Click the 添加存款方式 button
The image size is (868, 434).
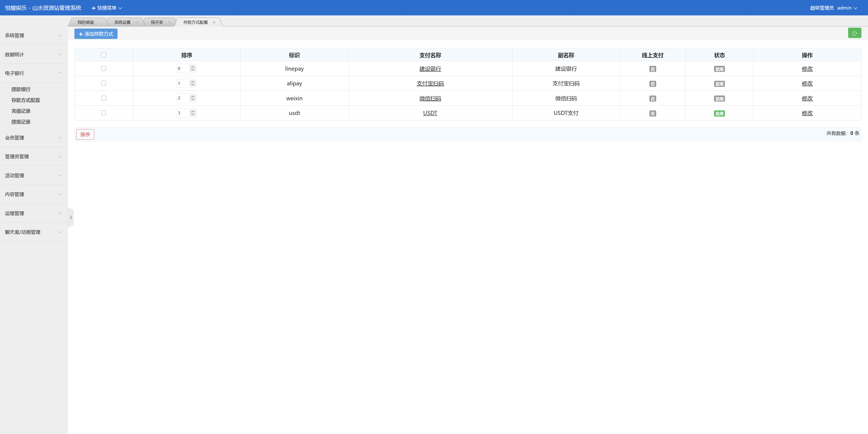point(96,34)
